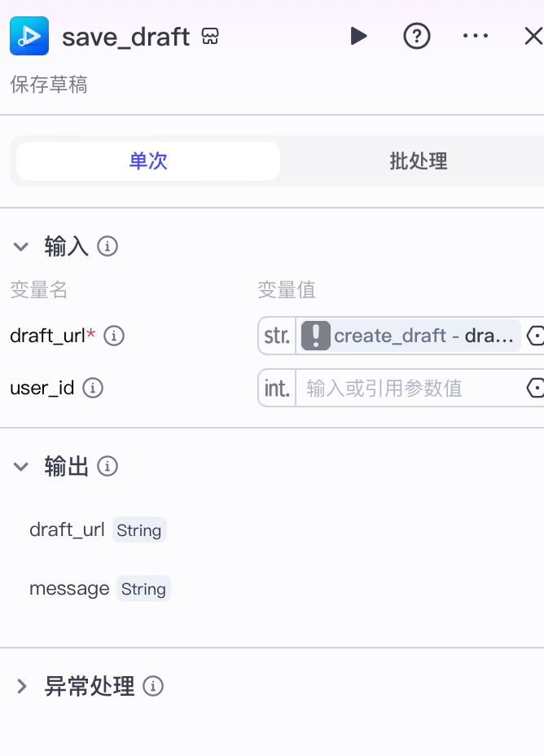The height and width of the screenshot is (756, 544).
Task: Close the save_draft panel
Action: click(x=533, y=36)
